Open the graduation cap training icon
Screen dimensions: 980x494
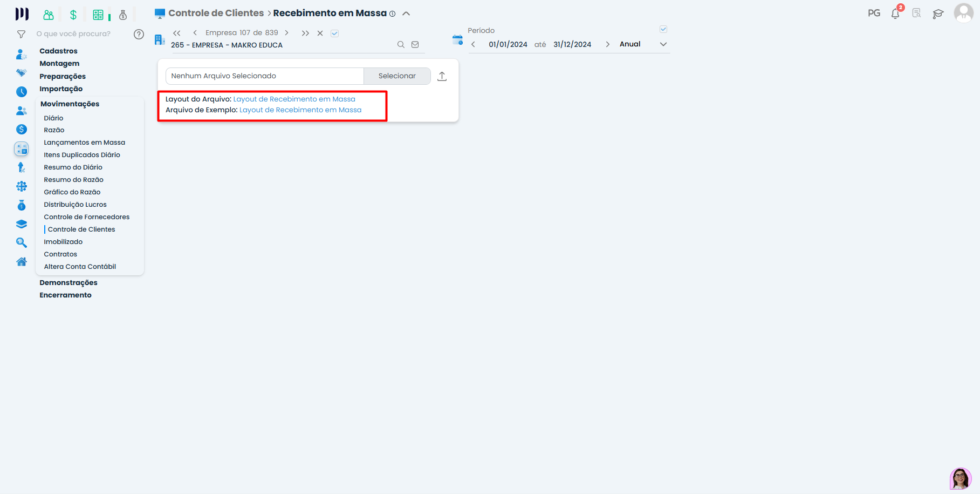point(938,13)
